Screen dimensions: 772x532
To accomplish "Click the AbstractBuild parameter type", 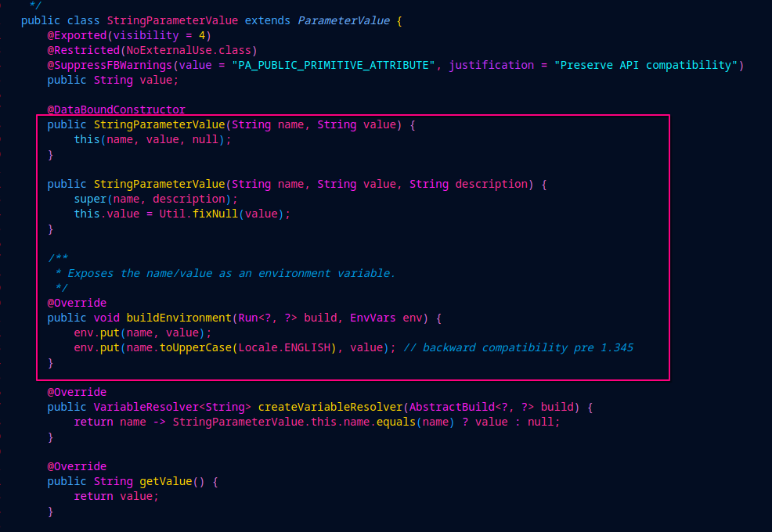I will [x=452, y=407].
